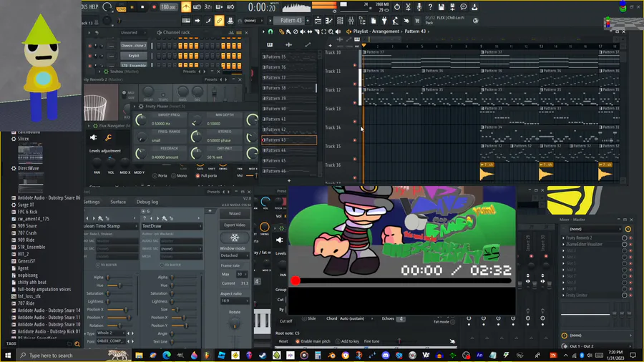
Task: Click the help question mark icon
Action: click(430, 7)
